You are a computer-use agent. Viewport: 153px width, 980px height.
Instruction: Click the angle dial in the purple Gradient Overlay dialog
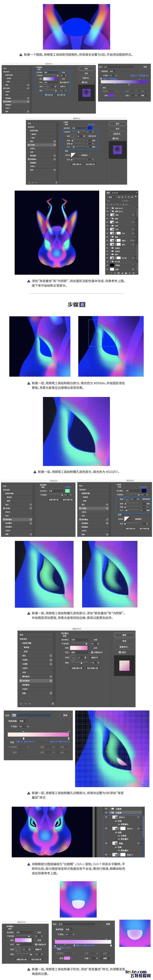pos(45,86)
